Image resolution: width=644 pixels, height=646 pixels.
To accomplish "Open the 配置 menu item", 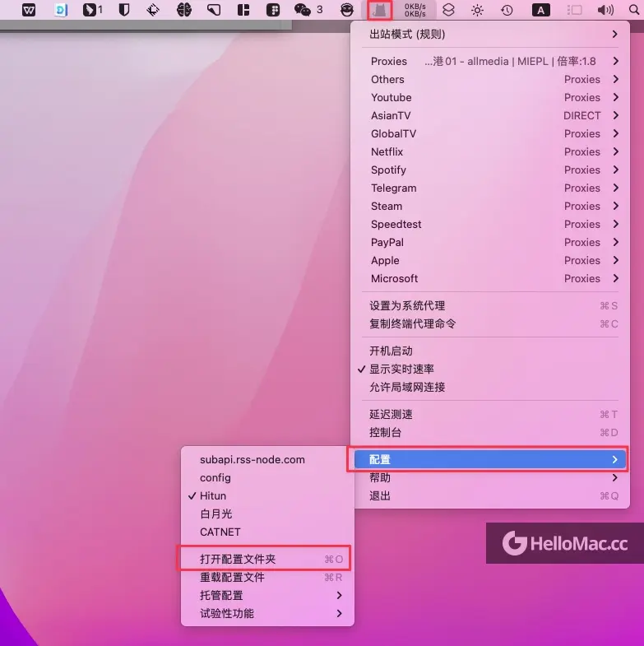I will click(x=490, y=459).
